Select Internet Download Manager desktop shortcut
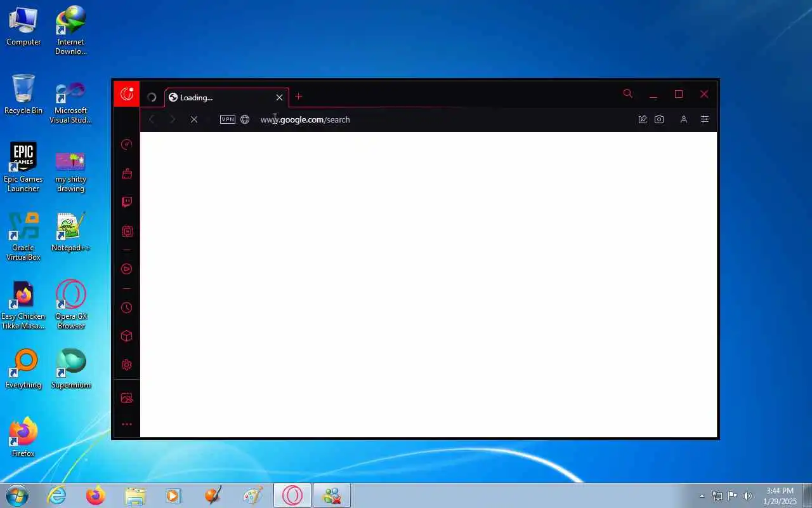The height and width of the screenshot is (508, 812). [70, 30]
